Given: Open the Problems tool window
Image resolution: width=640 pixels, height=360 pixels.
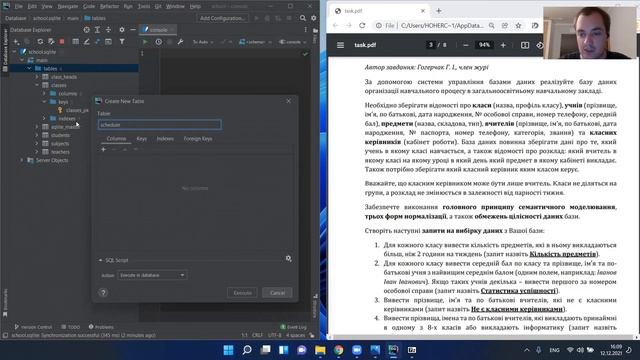Looking at the screenshot, I should pos(101,327).
